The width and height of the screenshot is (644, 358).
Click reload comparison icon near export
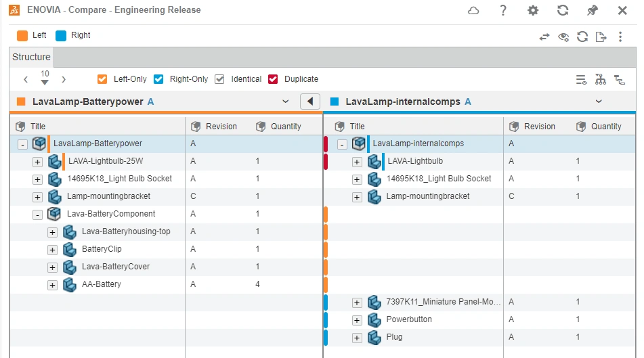[x=582, y=37]
